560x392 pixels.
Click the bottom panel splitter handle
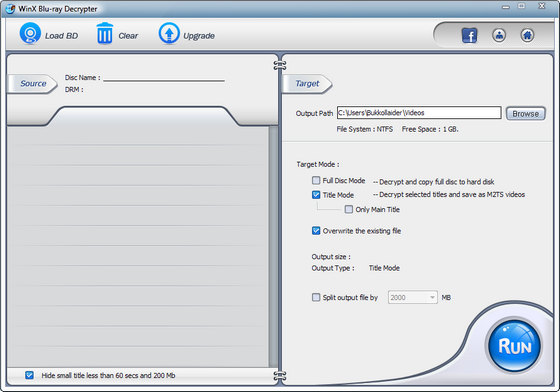[x=280, y=376]
